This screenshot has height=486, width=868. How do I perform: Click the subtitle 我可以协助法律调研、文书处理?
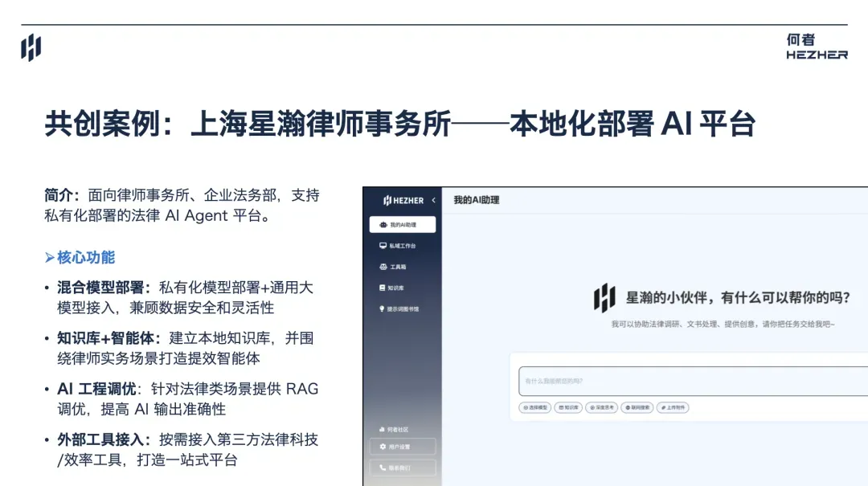(723, 324)
